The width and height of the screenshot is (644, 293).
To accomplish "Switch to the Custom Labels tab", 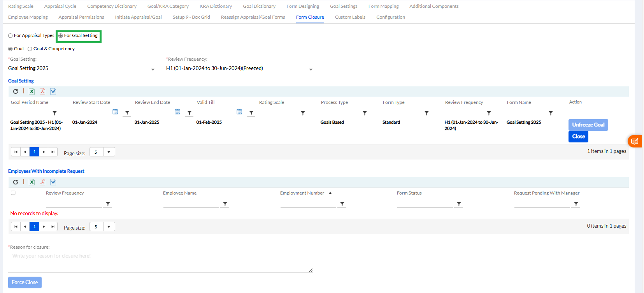I will click(x=350, y=17).
